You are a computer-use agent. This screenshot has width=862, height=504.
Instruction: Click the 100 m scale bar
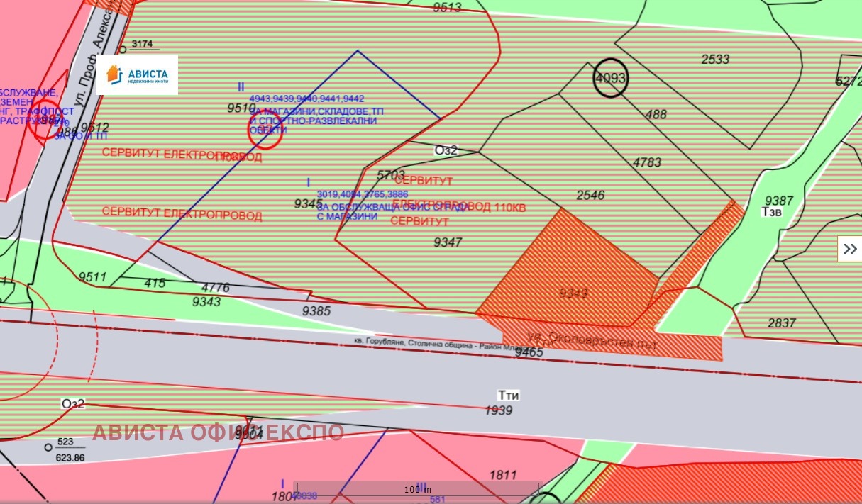(x=416, y=489)
